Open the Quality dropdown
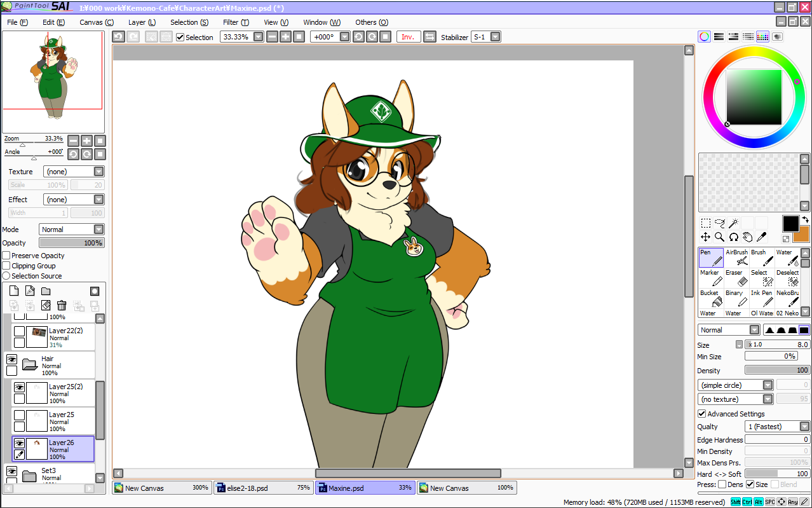The image size is (812, 508). coord(804,427)
